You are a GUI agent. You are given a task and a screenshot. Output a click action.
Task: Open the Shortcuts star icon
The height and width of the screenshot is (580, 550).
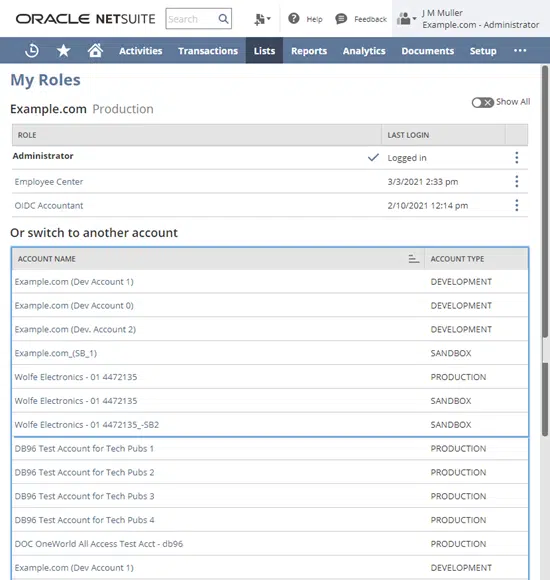pos(64,51)
